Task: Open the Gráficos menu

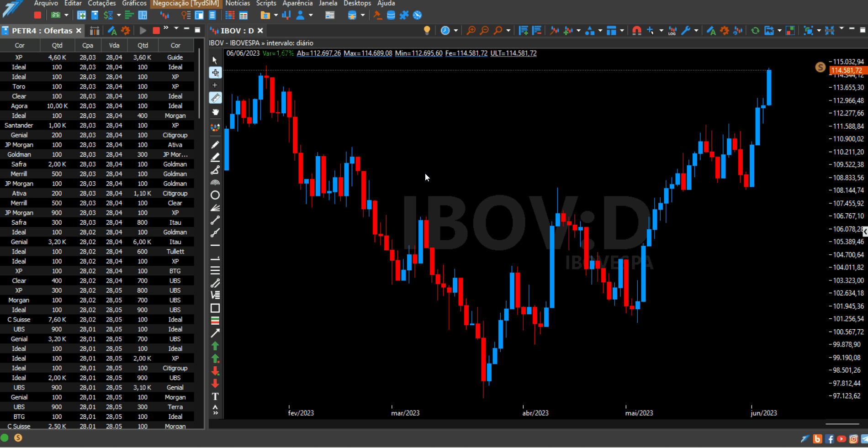Action: [x=134, y=3]
